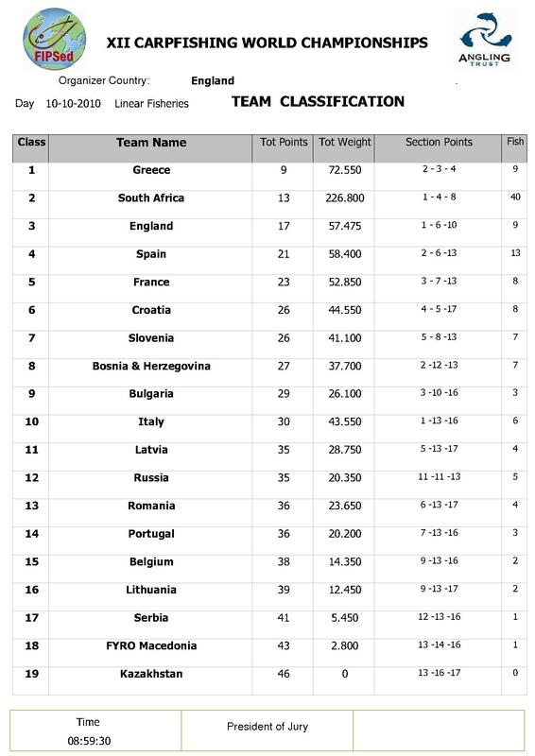Select the FYRO Macedonia team name
The height and width of the screenshot is (756, 535).
[x=151, y=645]
